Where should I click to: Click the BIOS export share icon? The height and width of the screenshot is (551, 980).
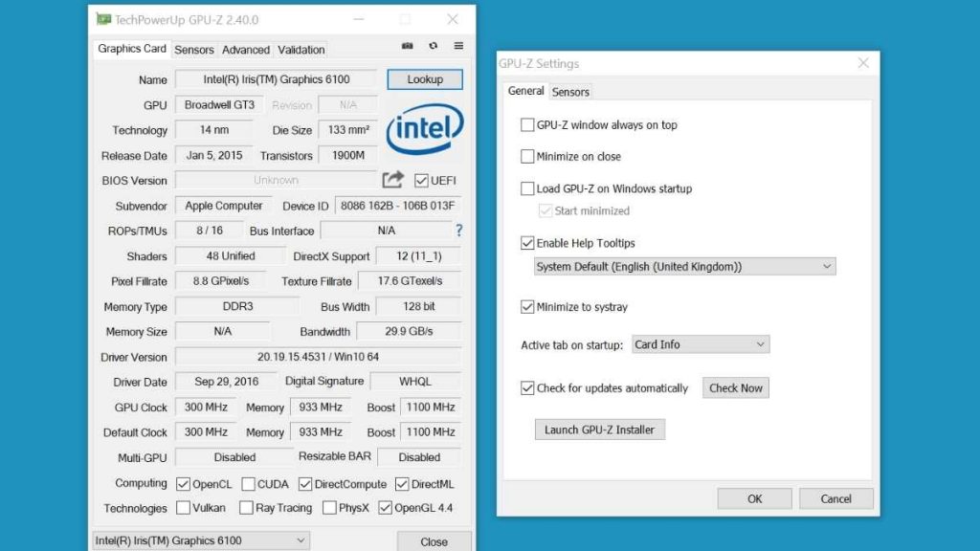tap(393, 180)
